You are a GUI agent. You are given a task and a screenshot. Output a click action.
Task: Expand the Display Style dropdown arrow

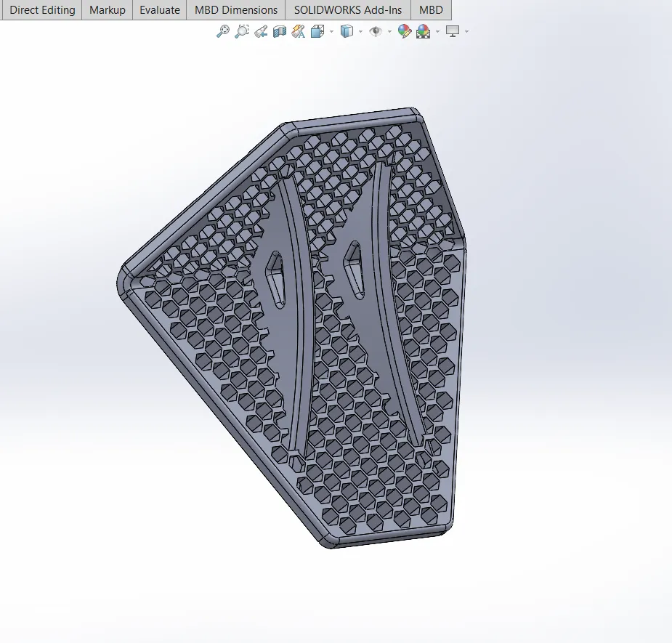pyautogui.click(x=360, y=31)
